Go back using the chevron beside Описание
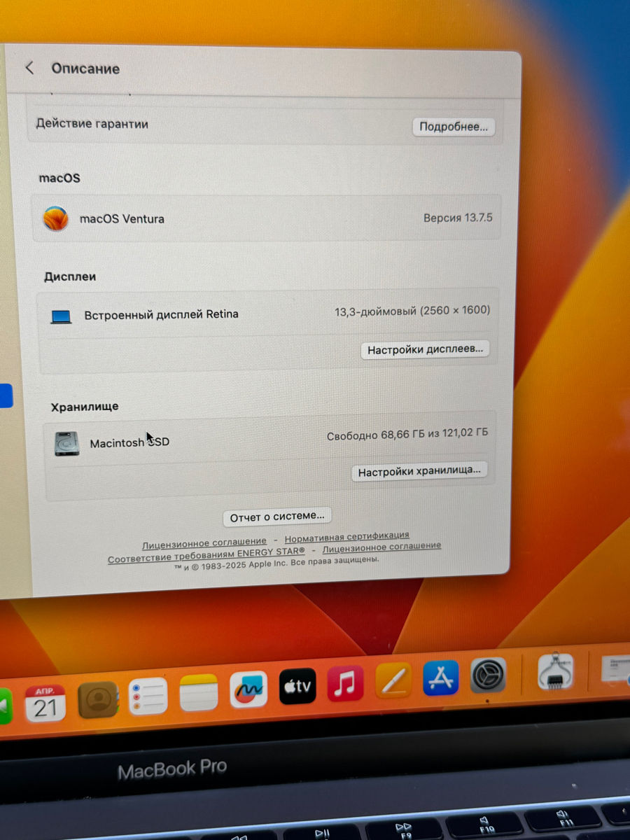 (29, 68)
